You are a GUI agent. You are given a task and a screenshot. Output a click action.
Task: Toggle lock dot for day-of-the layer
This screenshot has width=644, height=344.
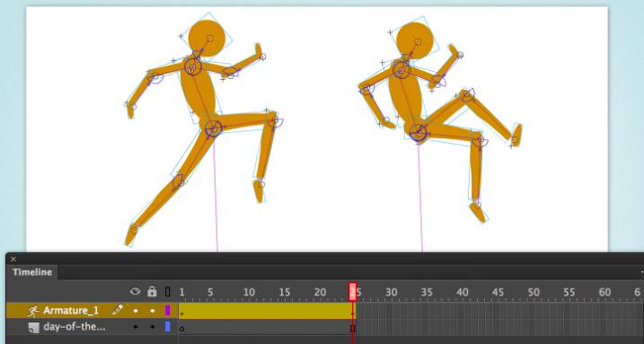pos(153,327)
